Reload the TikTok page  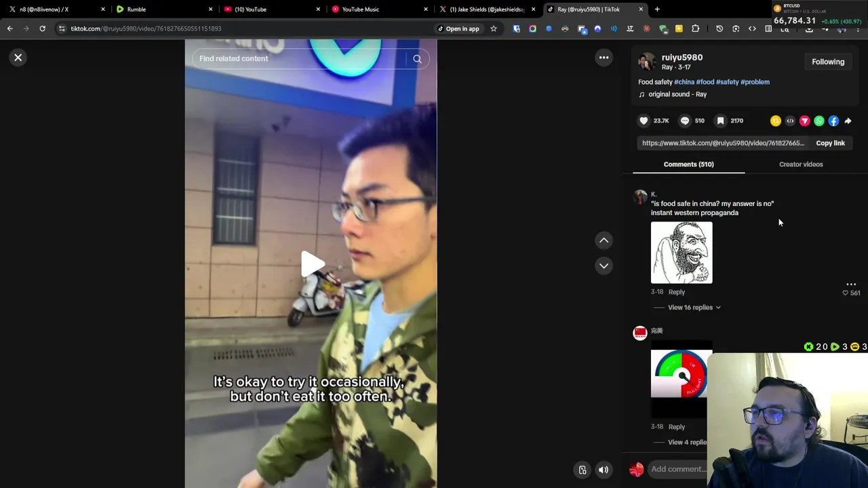tap(42, 28)
